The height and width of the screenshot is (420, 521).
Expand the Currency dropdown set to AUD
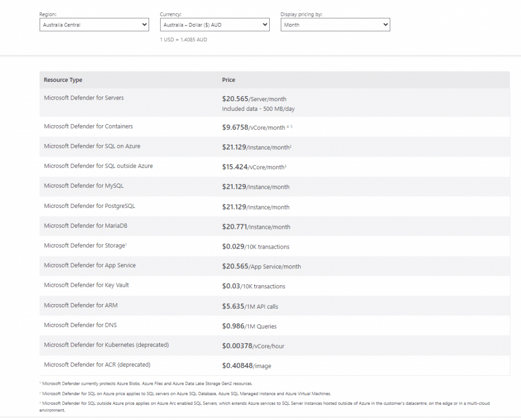[x=214, y=24]
